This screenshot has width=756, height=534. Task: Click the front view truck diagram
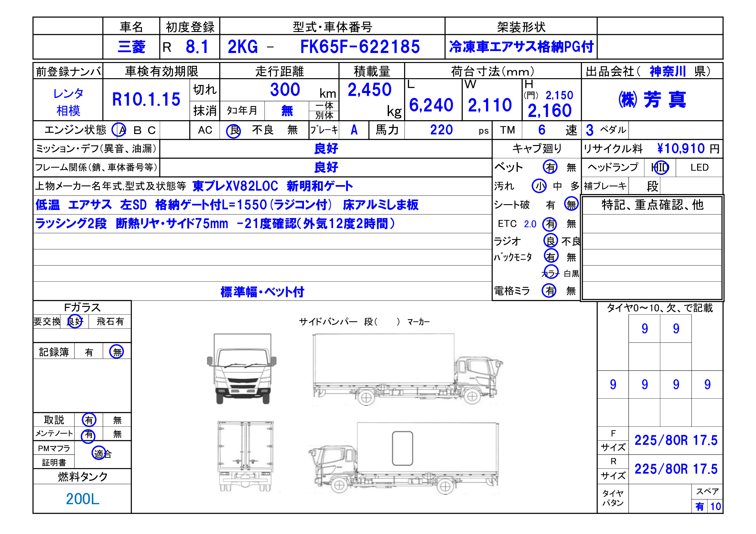(242, 369)
